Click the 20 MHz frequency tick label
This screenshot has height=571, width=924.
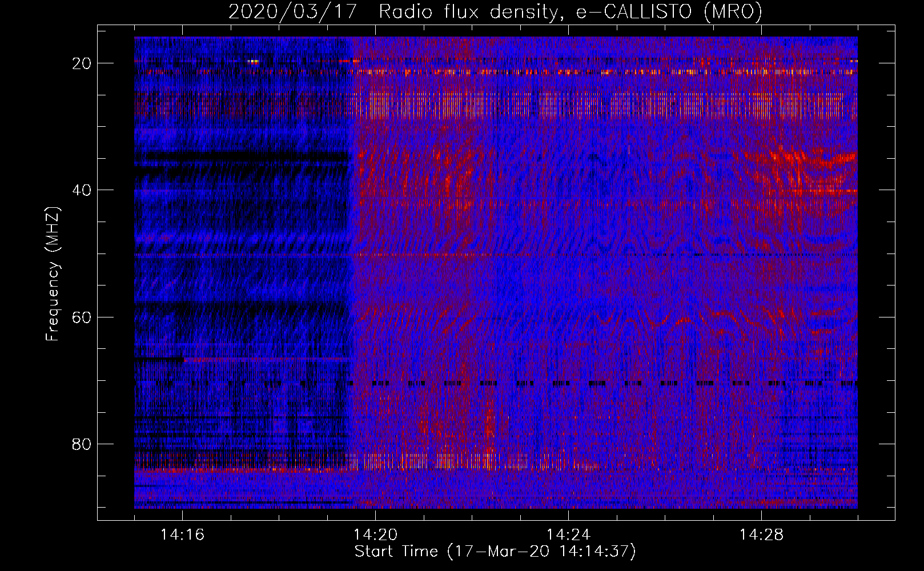coord(82,63)
